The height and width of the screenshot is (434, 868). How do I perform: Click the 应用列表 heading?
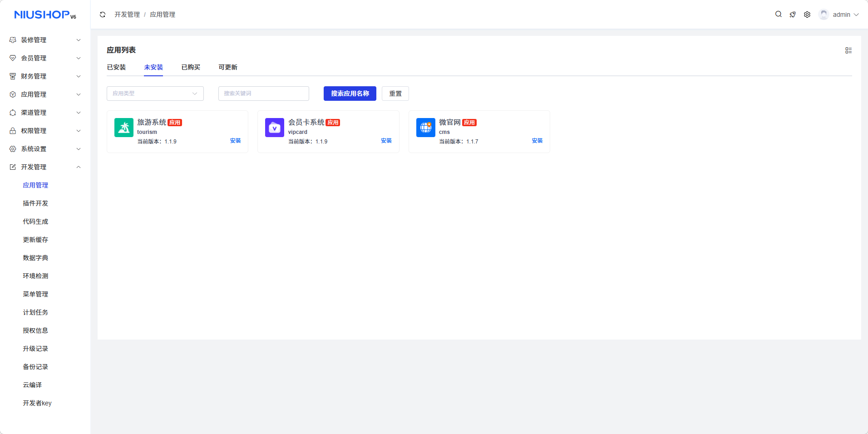click(x=121, y=50)
